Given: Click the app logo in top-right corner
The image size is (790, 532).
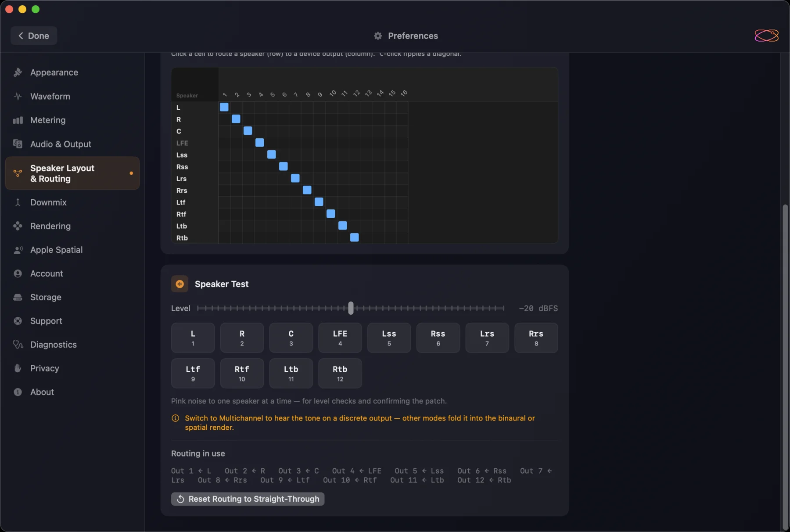Looking at the screenshot, I should coord(766,36).
